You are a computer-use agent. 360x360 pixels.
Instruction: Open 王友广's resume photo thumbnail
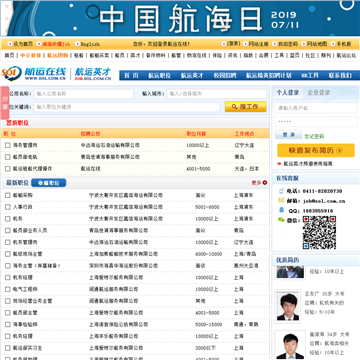[287, 306]
